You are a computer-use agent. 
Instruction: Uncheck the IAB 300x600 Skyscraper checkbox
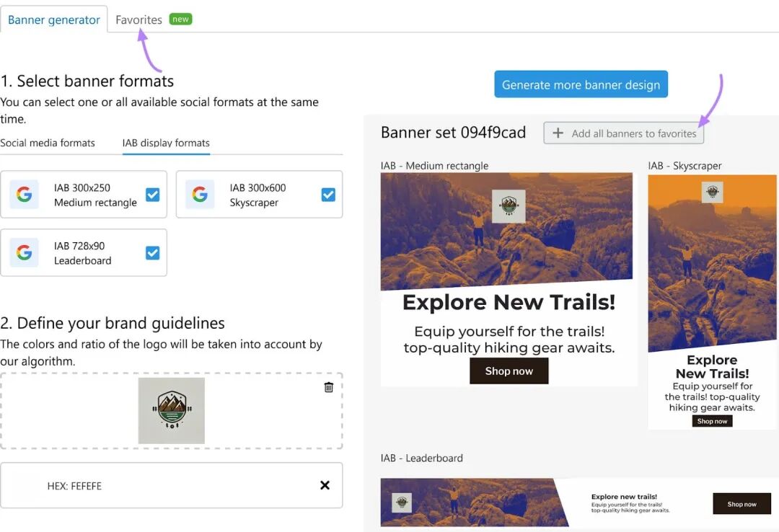pyautogui.click(x=328, y=195)
